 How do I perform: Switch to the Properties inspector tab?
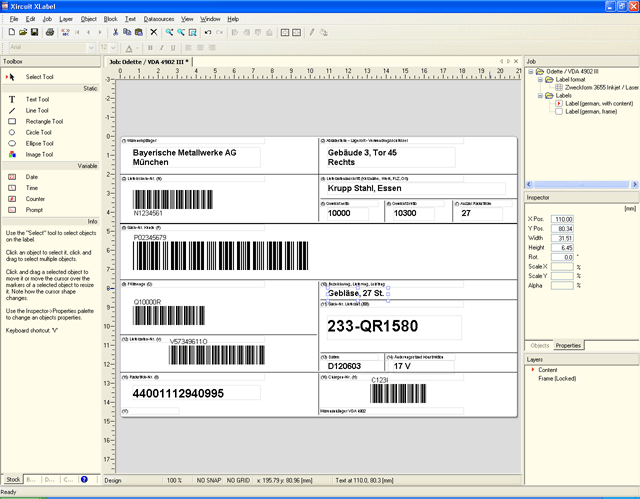tap(568, 346)
